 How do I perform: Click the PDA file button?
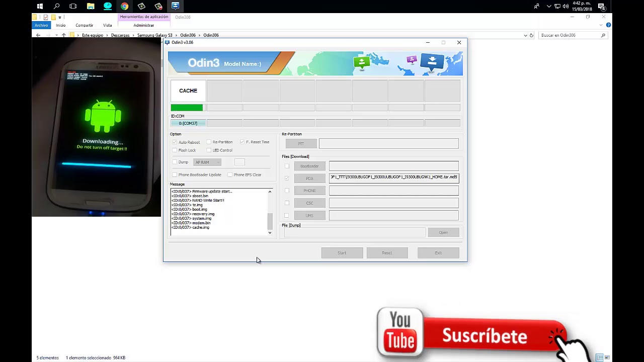309,178
